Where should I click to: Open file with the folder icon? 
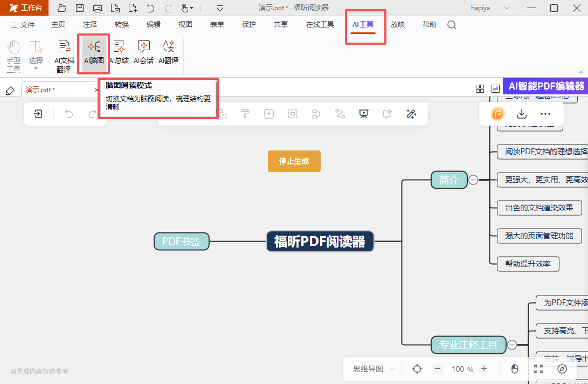point(61,8)
